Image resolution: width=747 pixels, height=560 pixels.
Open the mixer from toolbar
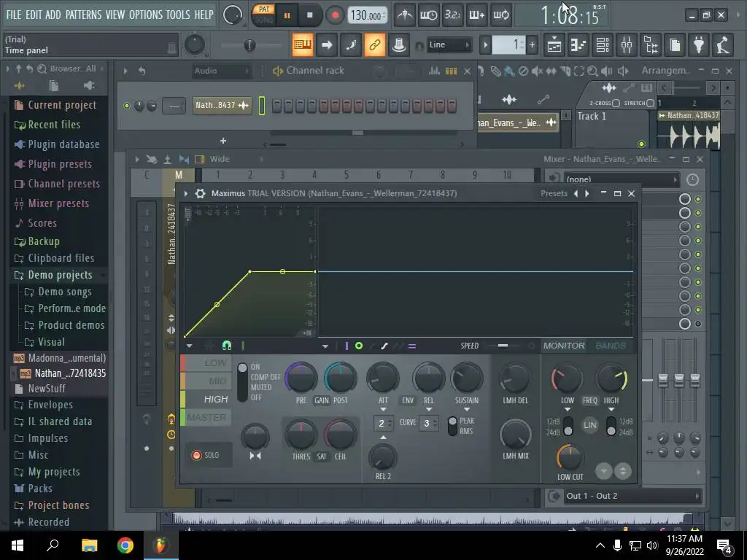pyautogui.click(x=627, y=45)
